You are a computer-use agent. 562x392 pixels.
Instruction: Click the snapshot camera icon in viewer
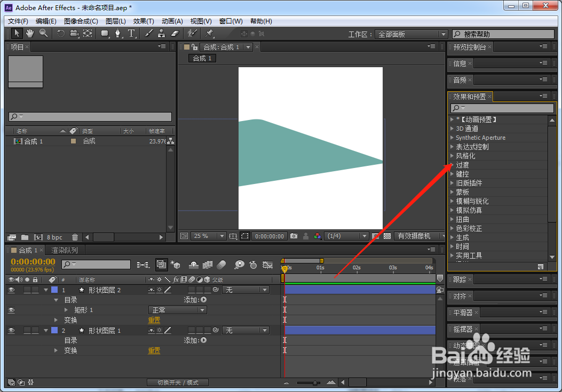click(294, 236)
